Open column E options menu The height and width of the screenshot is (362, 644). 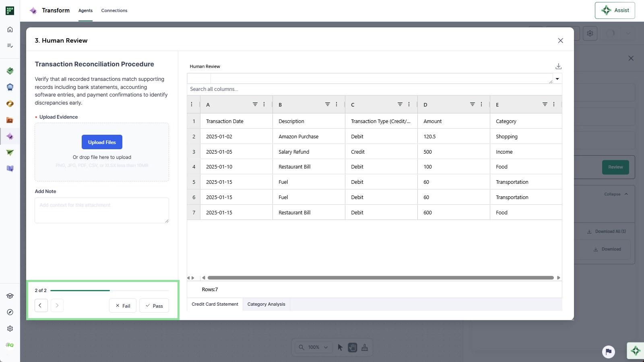(554, 104)
